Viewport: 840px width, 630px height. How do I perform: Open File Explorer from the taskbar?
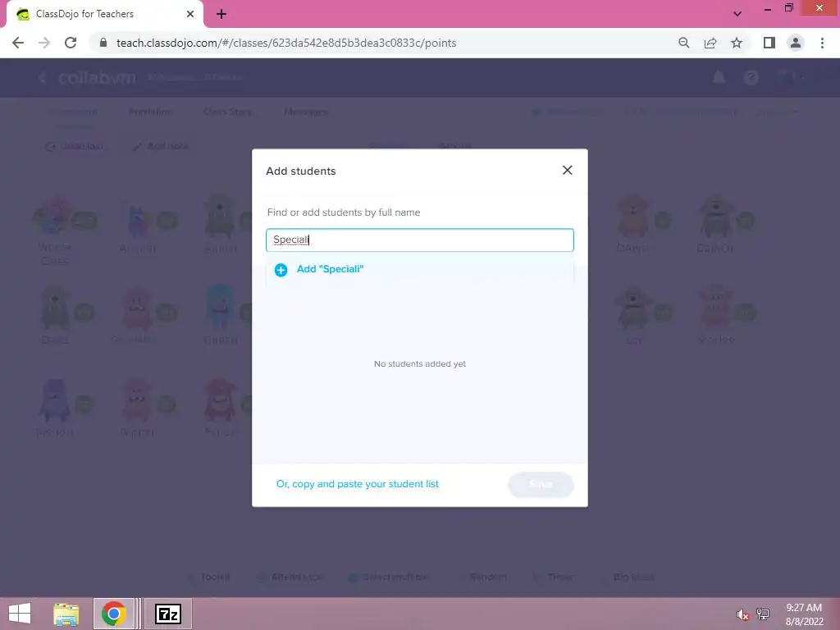click(66, 614)
